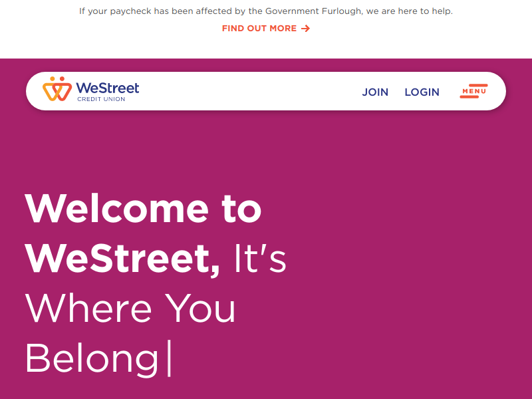Image resolution: width=532 pixels, height=399 pixels.
Task: Click the word "It's" in headline
Action: (260, 259)
